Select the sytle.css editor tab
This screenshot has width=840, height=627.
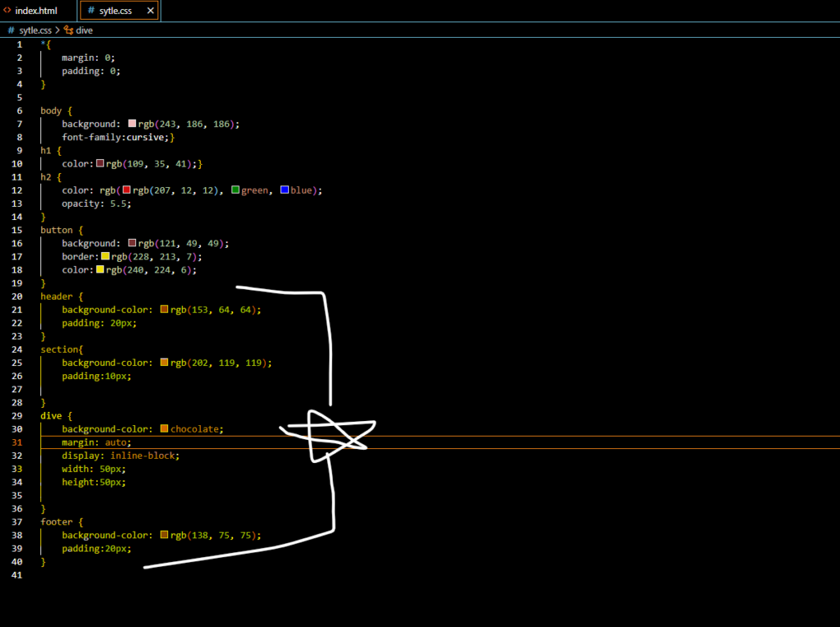pos(115,11)
